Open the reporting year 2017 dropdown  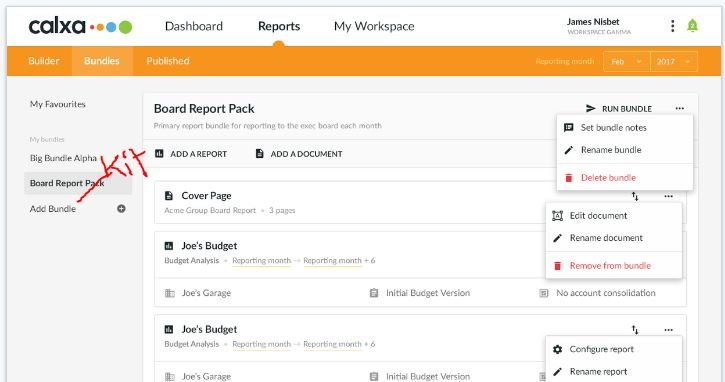click(x=674, y=62)
